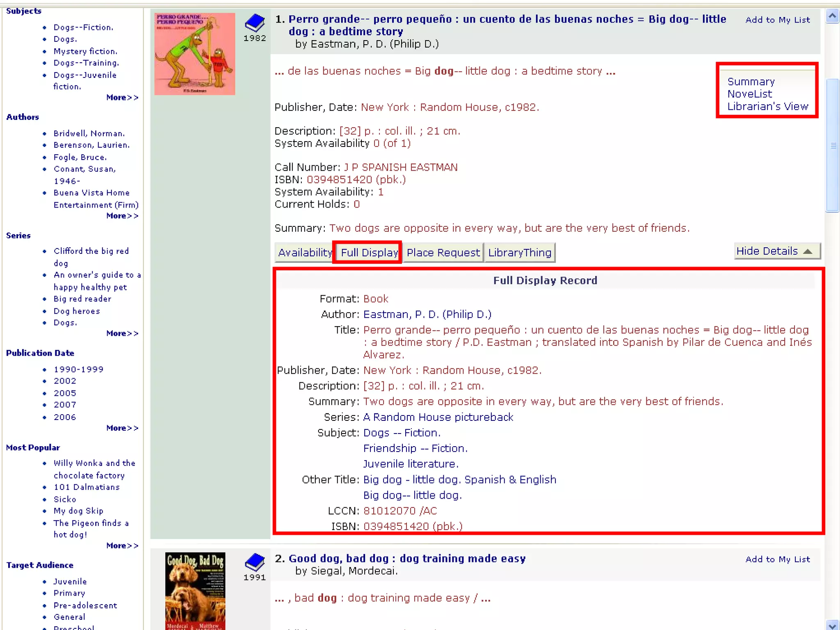Select the Place Request tab

pos(443,253)
